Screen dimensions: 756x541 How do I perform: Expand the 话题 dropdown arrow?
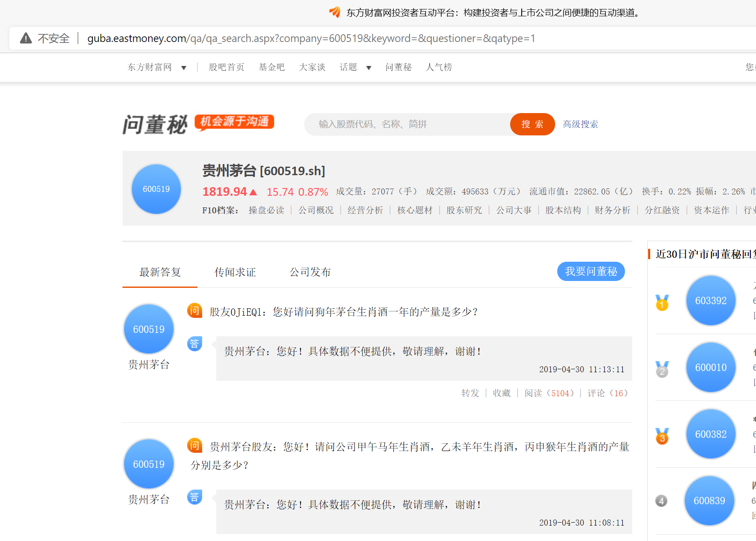point(369,68)
